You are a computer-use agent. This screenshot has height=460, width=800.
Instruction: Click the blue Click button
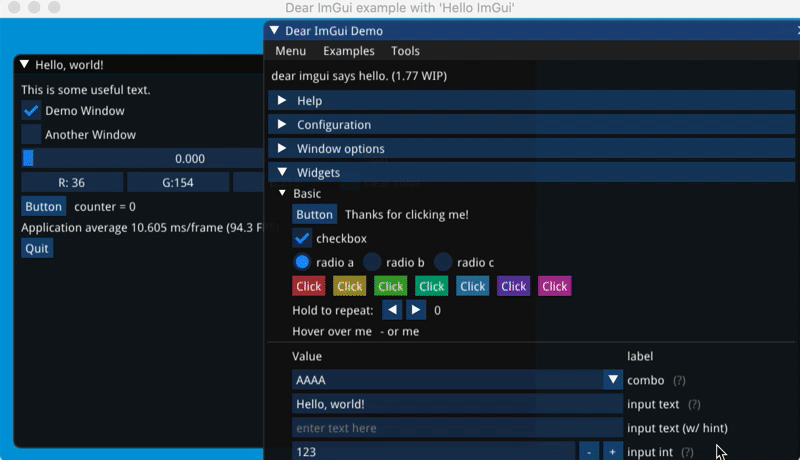[x=472, y=286]
